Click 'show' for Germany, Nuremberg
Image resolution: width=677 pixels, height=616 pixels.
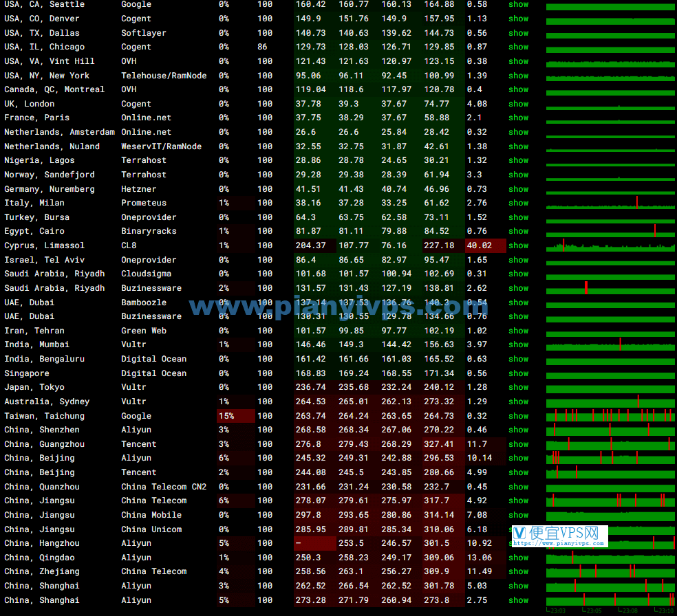(518, 189)
